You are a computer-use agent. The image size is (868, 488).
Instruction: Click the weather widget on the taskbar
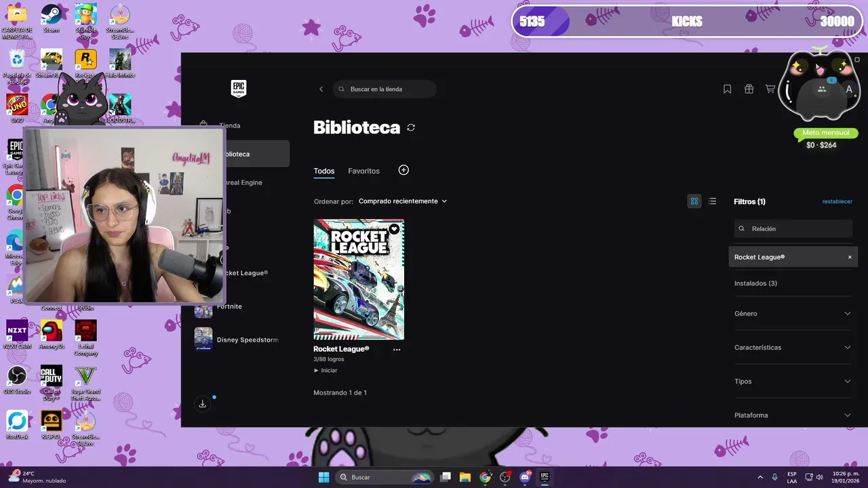pos(37,477)
